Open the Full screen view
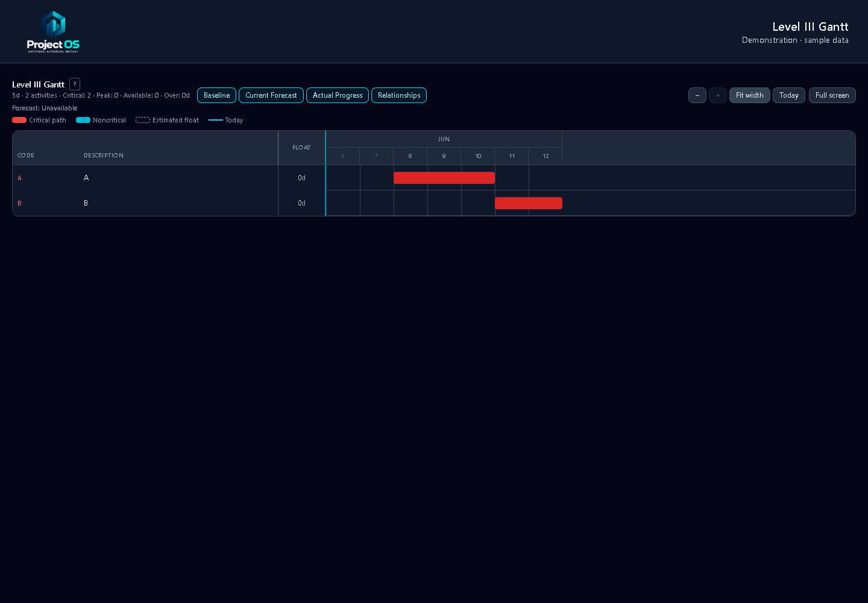The width and height of the screenshot is (868, 603). click(x=832, y=95)
